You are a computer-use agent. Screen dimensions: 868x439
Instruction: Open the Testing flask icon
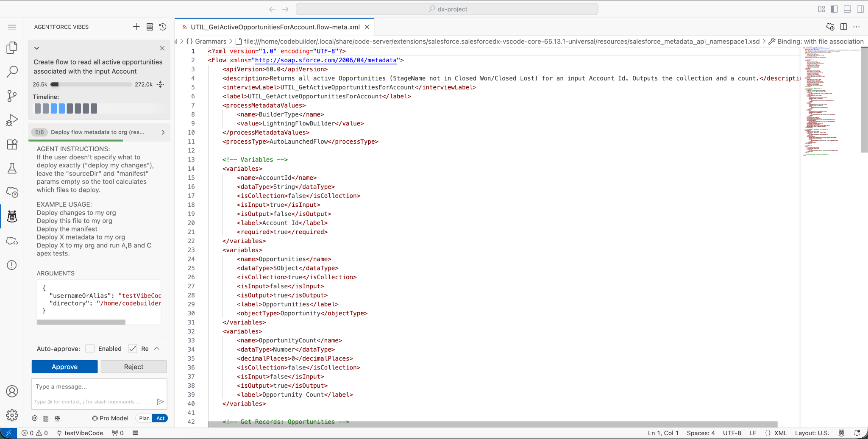click(x=12, y=169)
